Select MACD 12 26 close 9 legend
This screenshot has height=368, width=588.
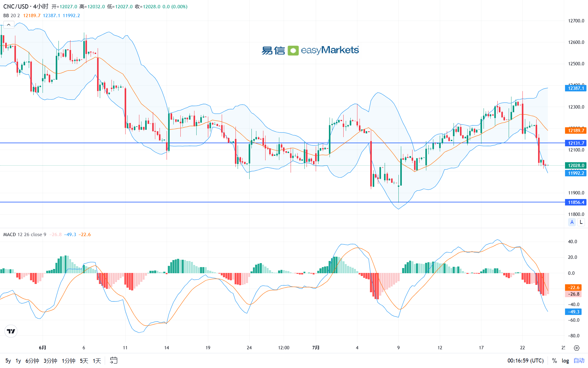(x=25, y=235)
